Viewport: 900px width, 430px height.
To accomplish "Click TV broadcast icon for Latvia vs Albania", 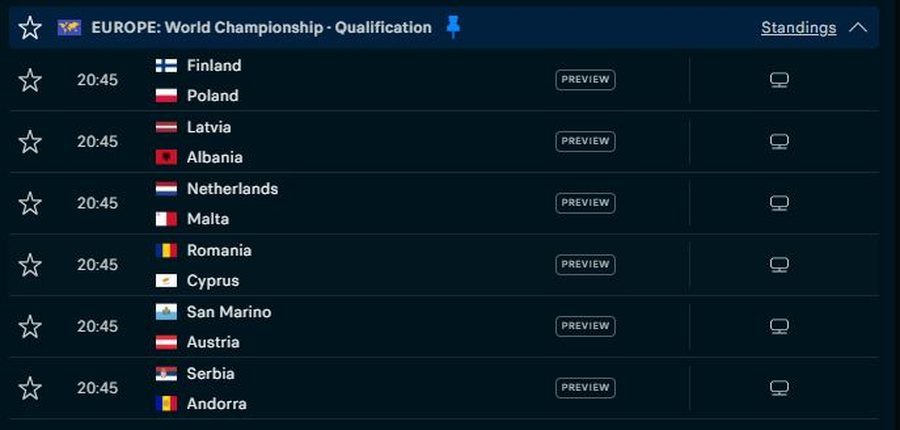I will click(x=779, y=142).
